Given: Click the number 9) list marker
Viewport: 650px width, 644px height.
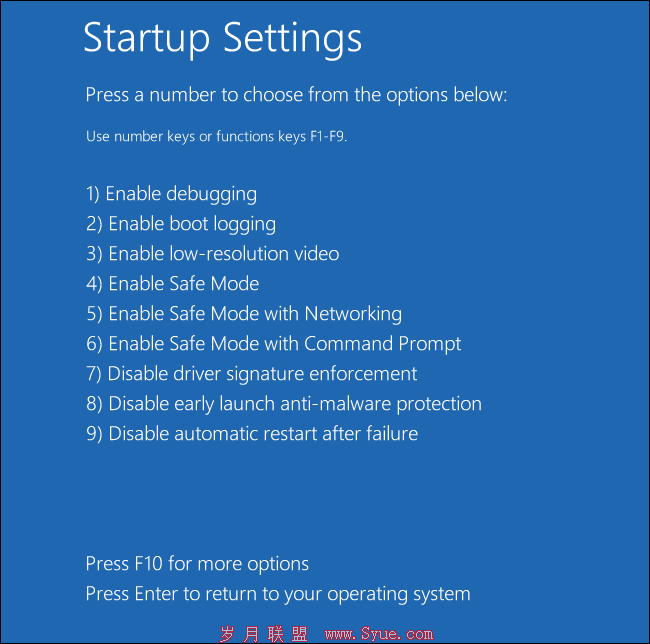Looking at the screenshot, I should coord(94,434).
